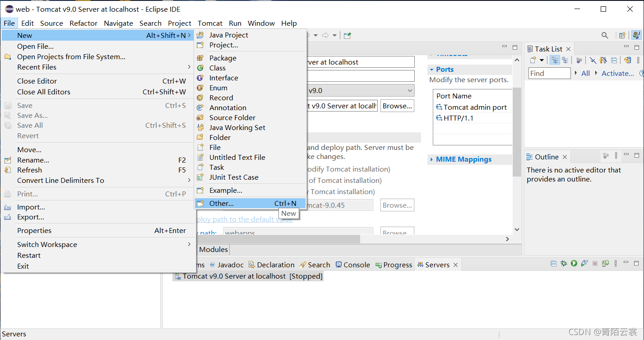Open the All working set filter arrow
Image resolution: width=644 pixels, height=340 pixels.
tap(576, 73)
